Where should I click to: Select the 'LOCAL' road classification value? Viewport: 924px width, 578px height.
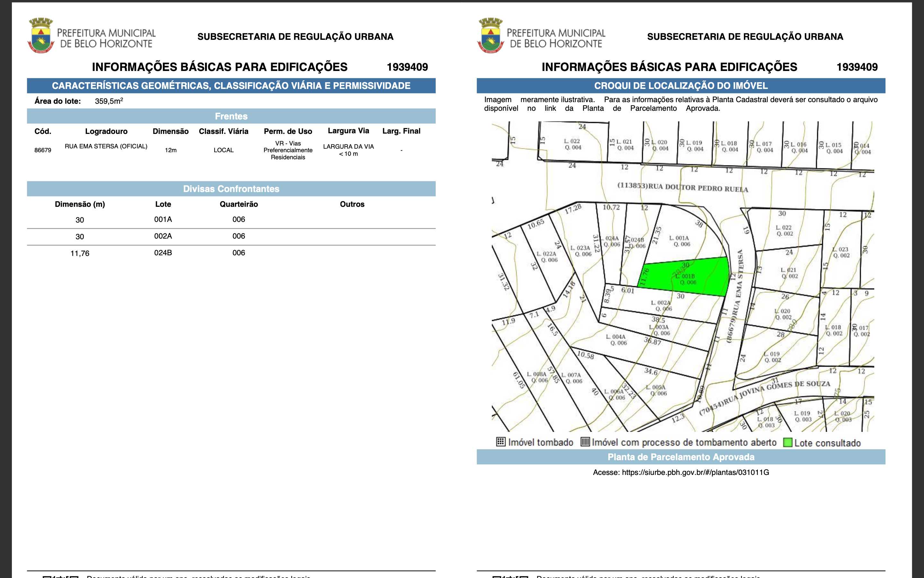coord(224,150)
